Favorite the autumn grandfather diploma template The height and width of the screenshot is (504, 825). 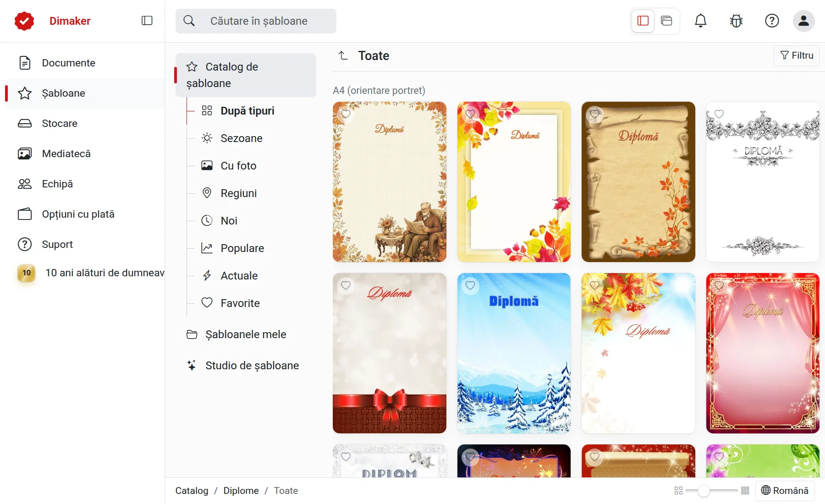coord(346,114)
